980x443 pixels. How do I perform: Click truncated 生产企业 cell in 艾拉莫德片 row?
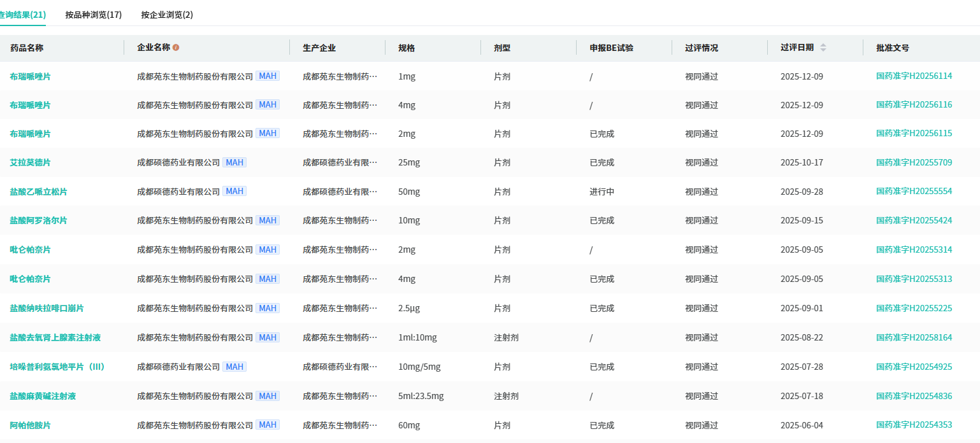tap(340, 163)
